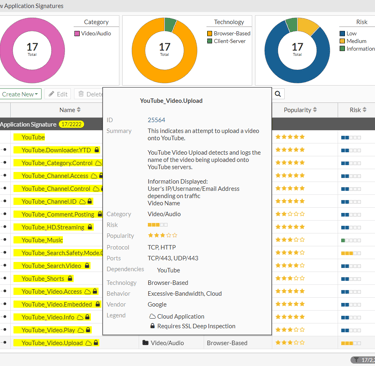Click the search magnifier icon

(x=278, y=94)
